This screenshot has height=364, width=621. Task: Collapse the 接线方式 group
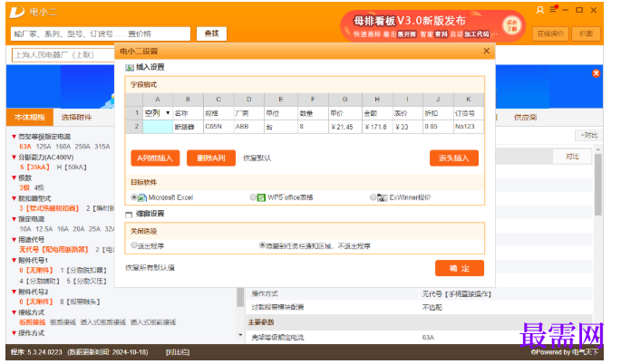click(14, 312)
